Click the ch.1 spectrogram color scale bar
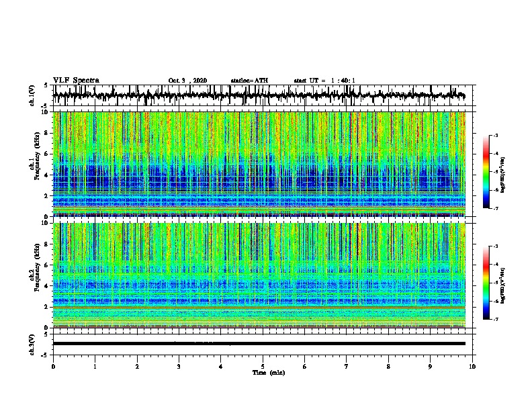 (486, 172)
